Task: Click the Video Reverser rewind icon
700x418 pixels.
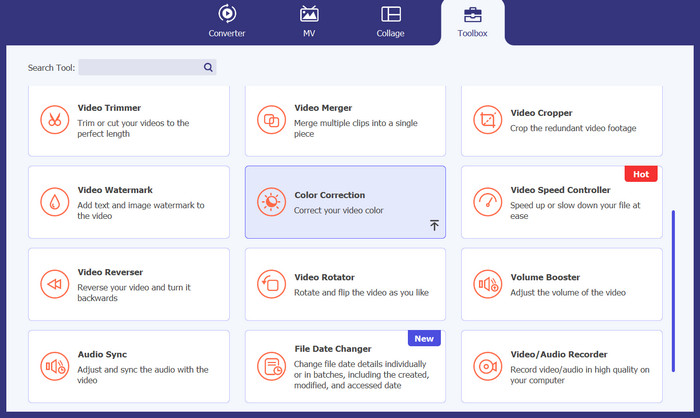Action: [53, 284]
